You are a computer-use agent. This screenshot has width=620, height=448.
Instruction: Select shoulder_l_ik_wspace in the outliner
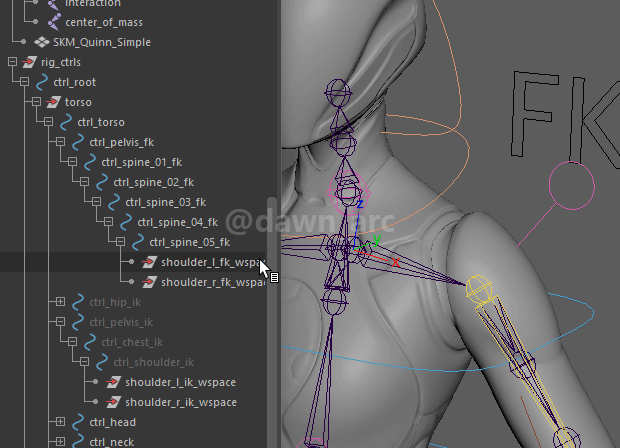point(181,382)
